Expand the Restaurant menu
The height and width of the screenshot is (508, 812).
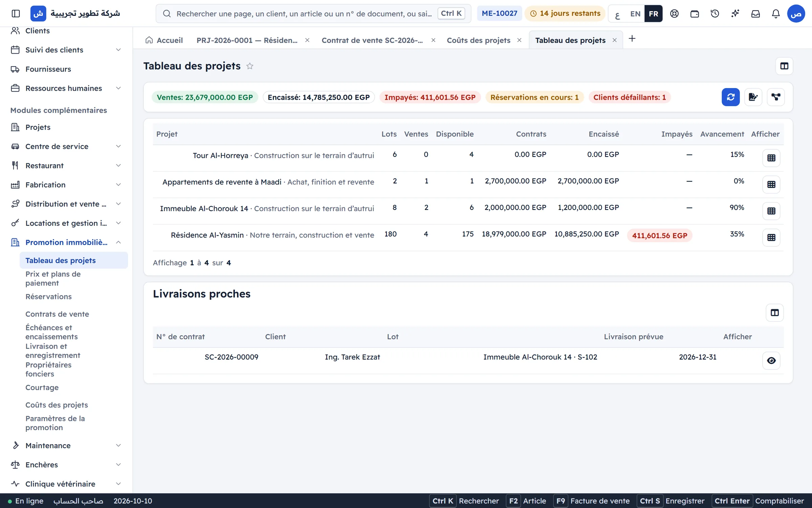pyautogui.click(x=66, y=166)
